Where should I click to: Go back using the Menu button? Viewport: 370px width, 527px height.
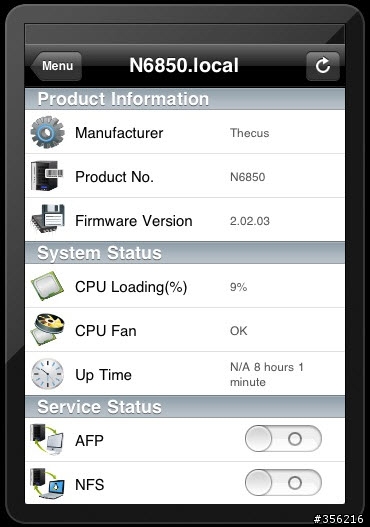(x=56, y=66)
